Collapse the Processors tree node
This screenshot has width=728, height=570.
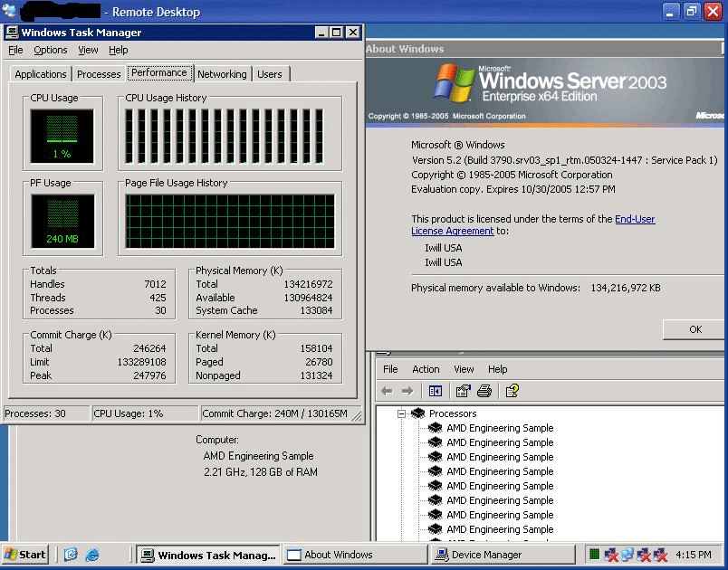[x=402, y=413]
